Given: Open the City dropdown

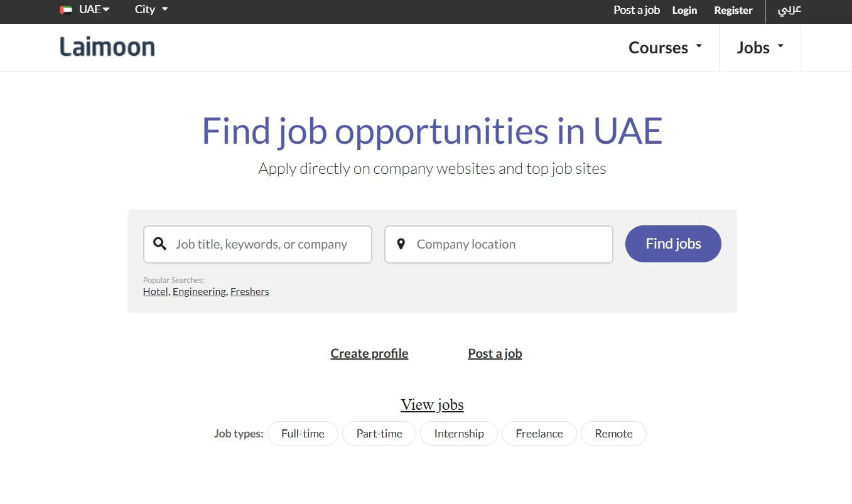Looking at the screenshot, I should click(150, 9).
